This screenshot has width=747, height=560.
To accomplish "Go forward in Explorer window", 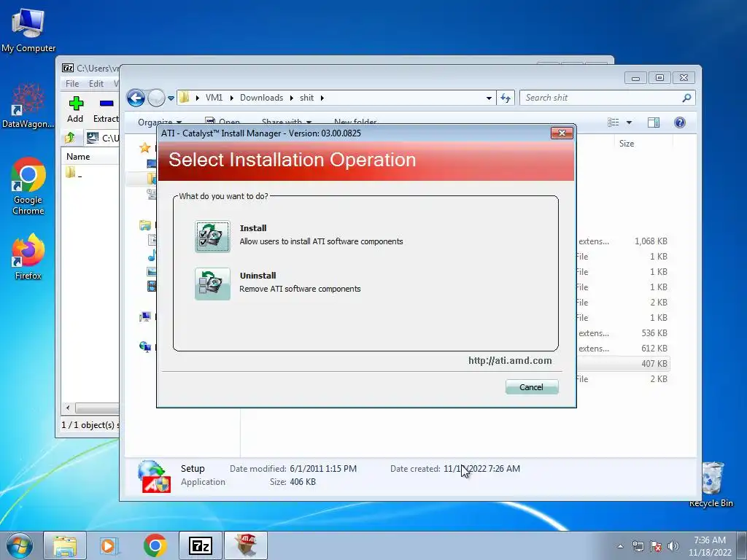I will pos(156,98).
